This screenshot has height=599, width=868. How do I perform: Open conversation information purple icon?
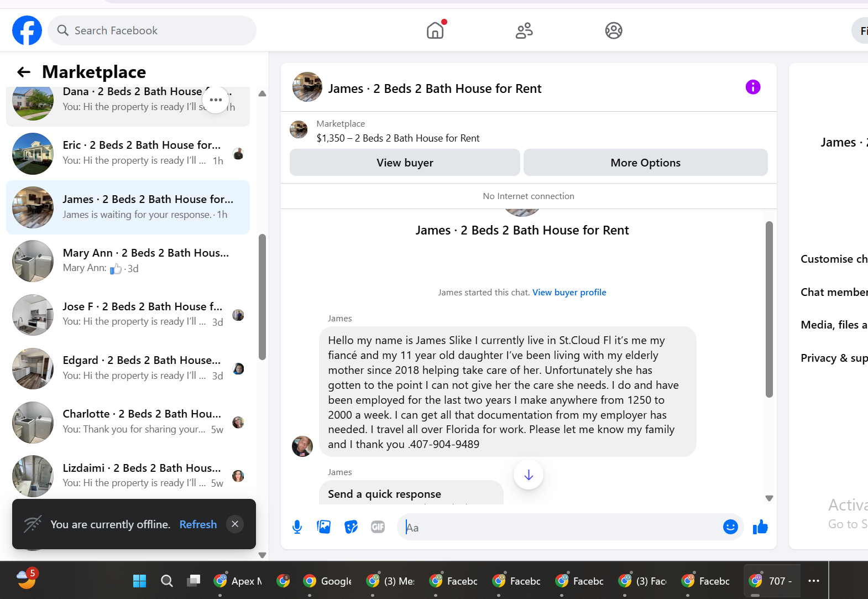[753, 87]
